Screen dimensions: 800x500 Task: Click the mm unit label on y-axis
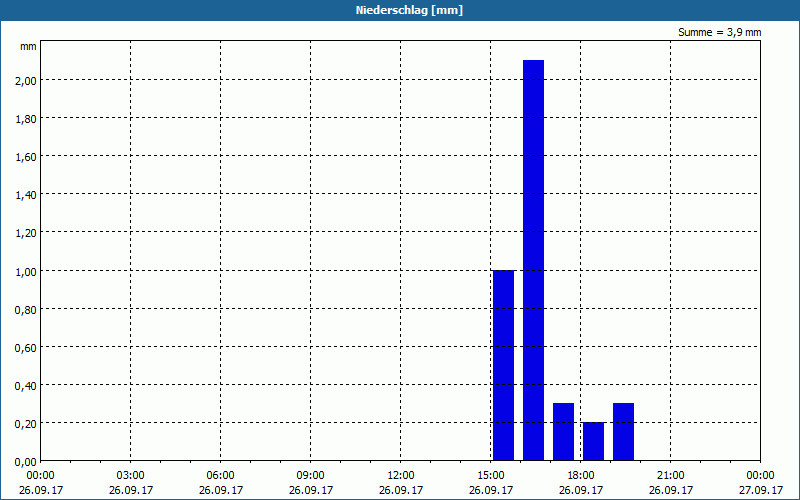tap(29, 46)
